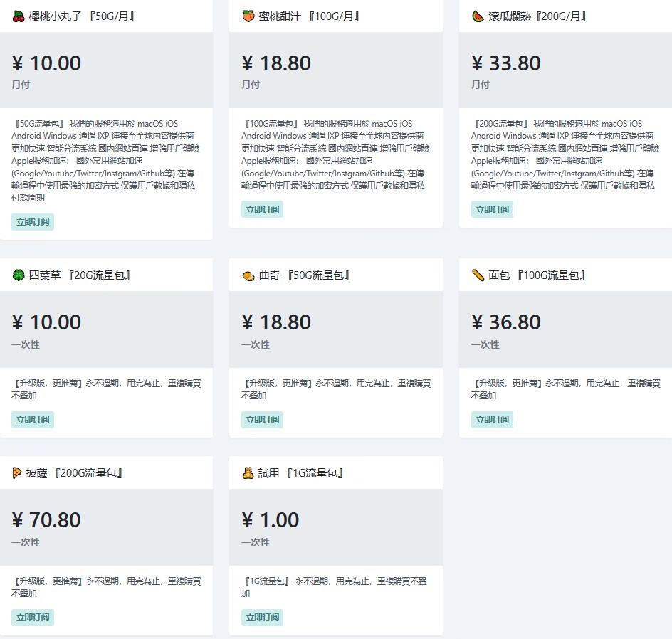672x639 pixels.
Task: Click the ¥ 33.80 price of 滾瓜爛熟
Action: coord(506,63)
